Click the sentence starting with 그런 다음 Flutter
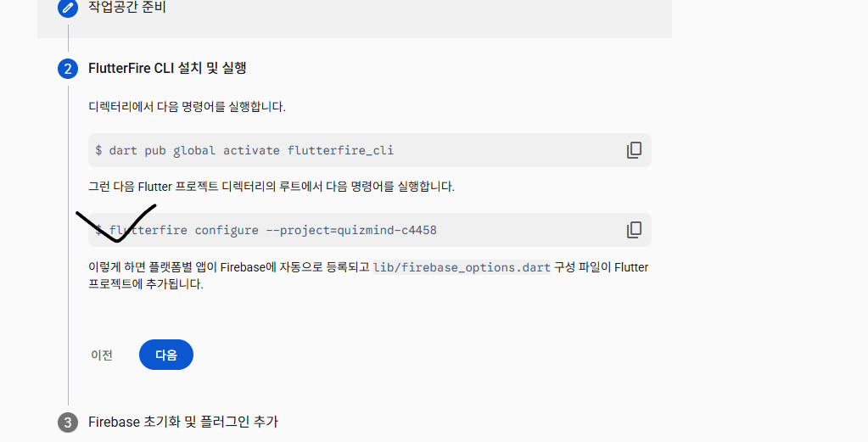The image size is (868, 442). [271, 186]
